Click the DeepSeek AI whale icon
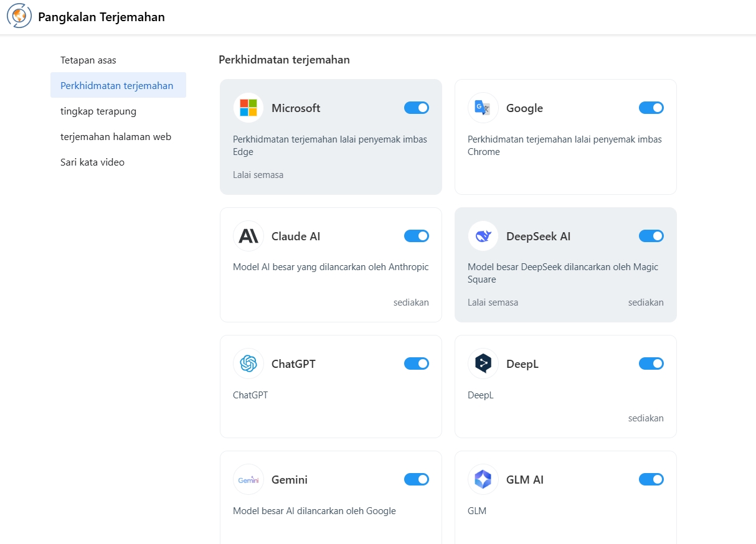756x544 pixels. [483, 236]
